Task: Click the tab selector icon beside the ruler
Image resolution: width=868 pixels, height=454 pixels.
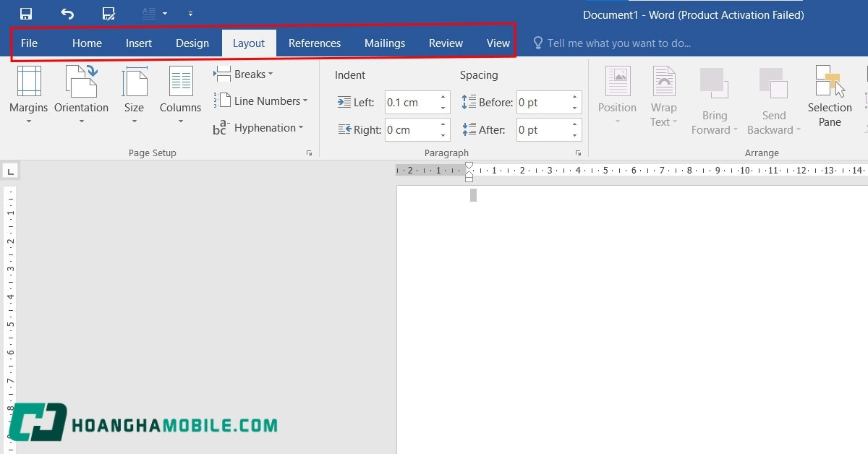Action: tap(11, 171)
